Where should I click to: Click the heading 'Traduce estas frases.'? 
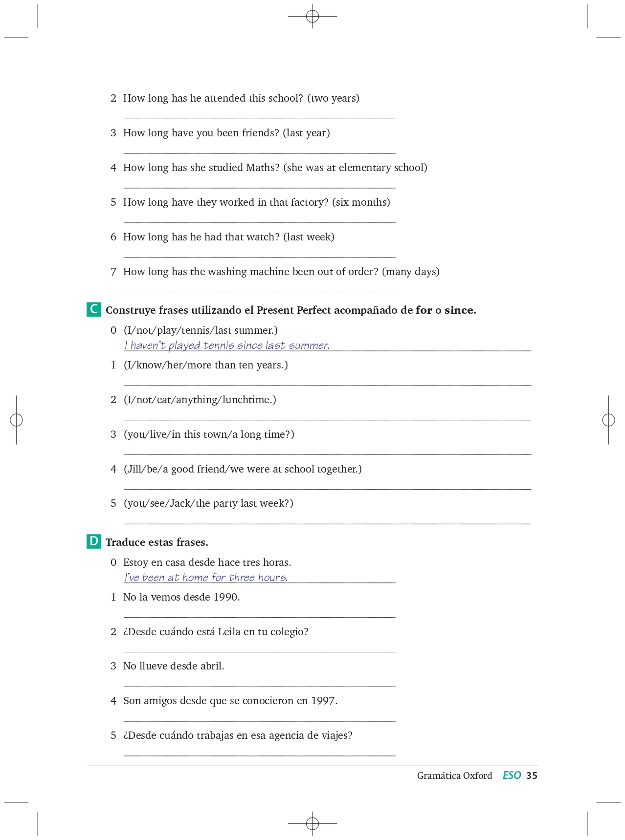point(157,542)
